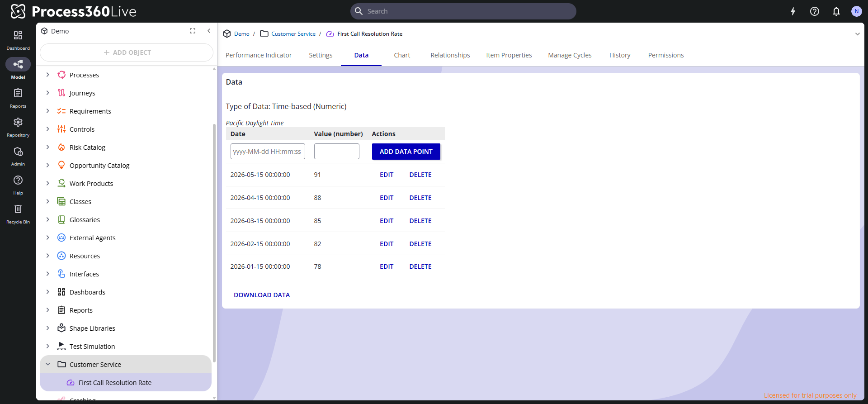Click the Risk Catalog flame icon
868x404 pixels.
pyautogui.click(x=61, y=147)
